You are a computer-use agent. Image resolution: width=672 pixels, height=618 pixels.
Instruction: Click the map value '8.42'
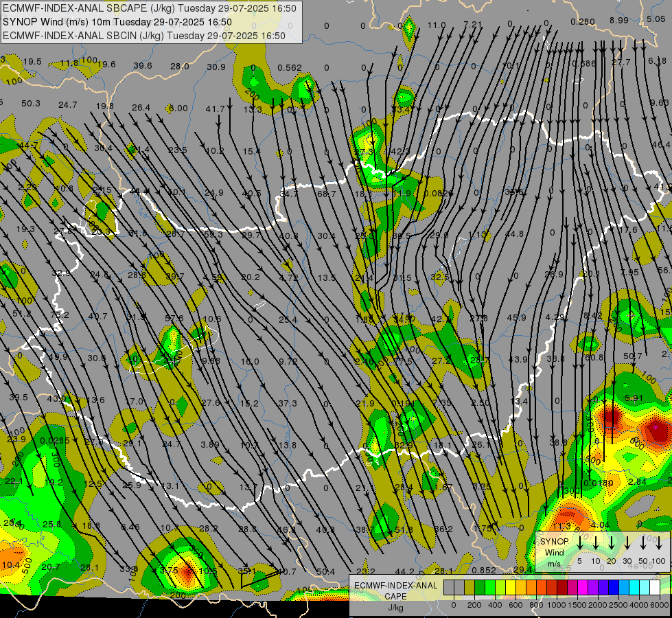pyautogui.click(x=593, y=316)
